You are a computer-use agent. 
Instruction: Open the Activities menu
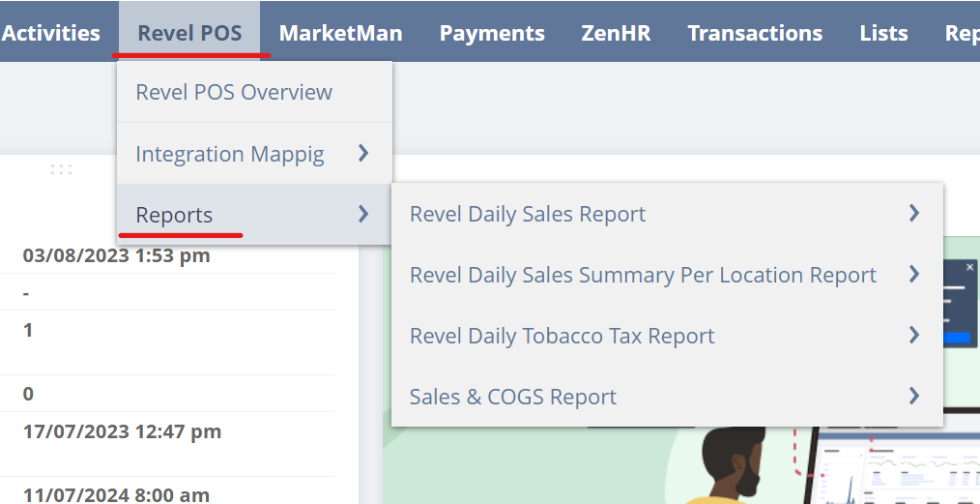pos(51,33)
